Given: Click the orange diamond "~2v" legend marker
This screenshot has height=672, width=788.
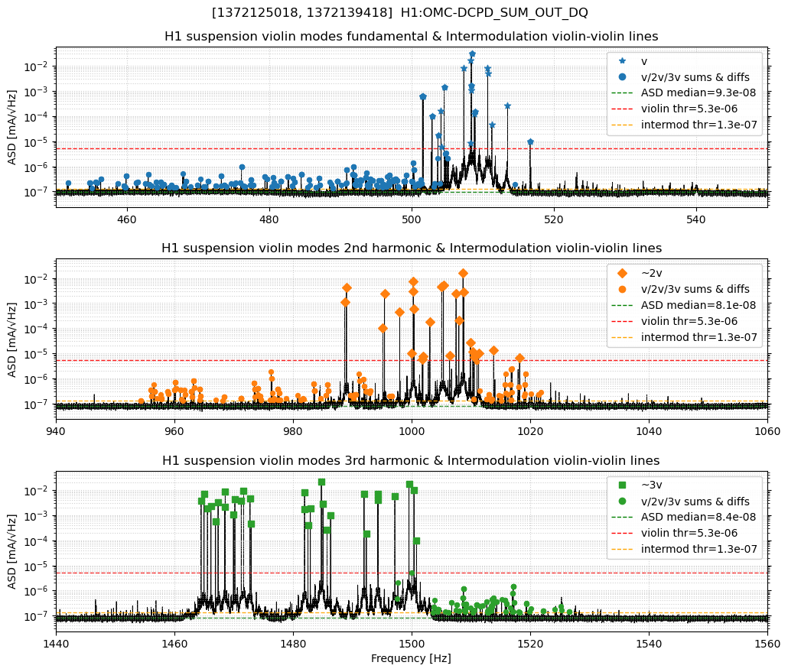Looking at the screenshot, I should (x=622, y=273).
